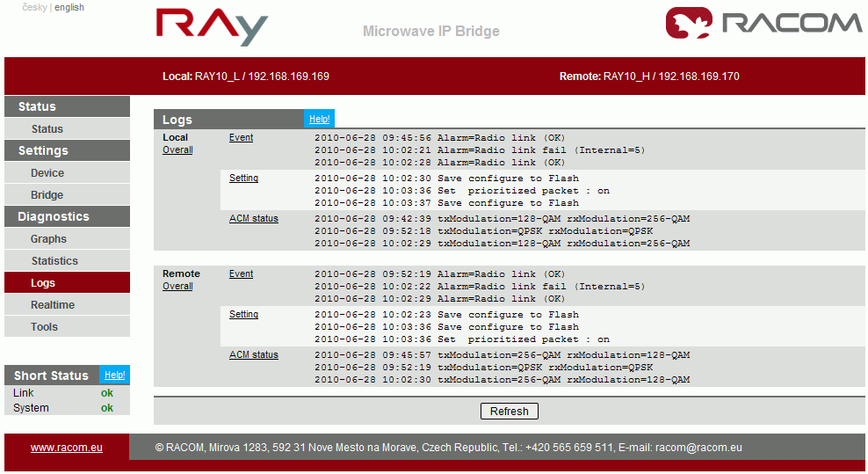Click Microwave IP Bridge title
Viewport: 868px width, 474px height.
click(431, 31)
